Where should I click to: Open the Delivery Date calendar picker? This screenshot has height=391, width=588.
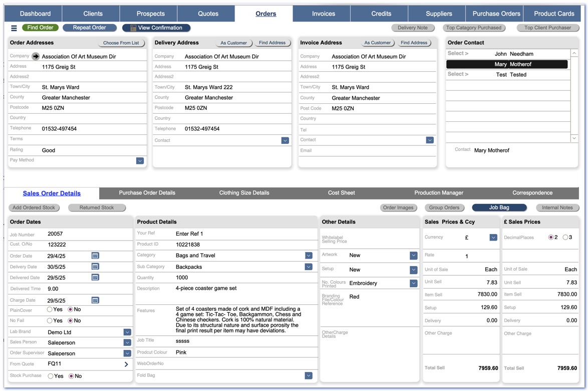coord(95,267)
